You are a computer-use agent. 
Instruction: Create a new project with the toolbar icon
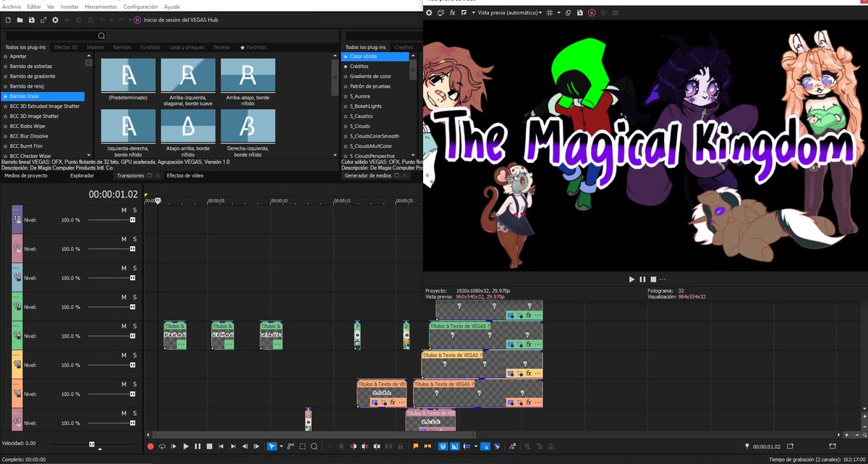click(8, 20)
